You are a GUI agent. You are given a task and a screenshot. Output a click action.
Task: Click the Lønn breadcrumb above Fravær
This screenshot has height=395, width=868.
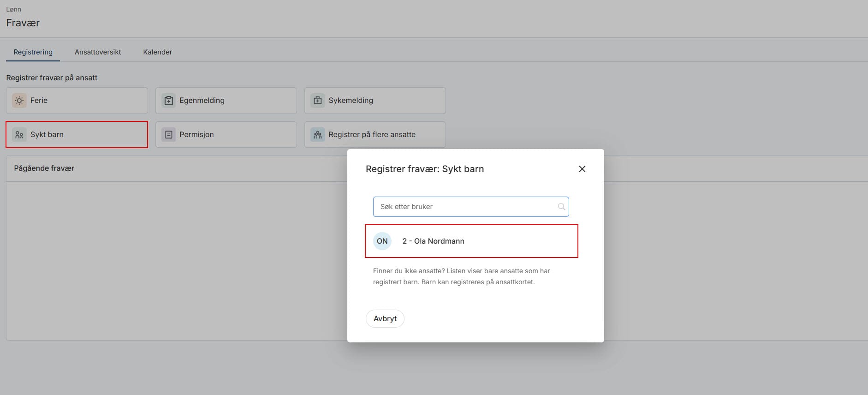pyautogui.click(x=14, y=9)
